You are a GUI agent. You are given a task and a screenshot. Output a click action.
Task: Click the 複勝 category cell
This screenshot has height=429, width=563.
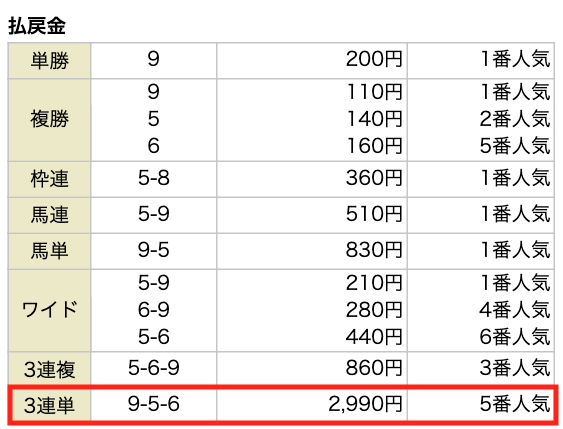pyautogui.click(x=49, y=120)
